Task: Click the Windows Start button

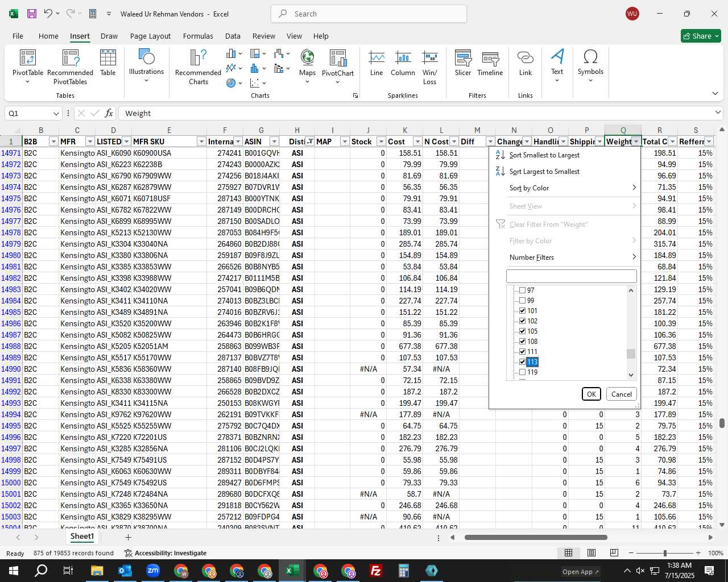Action: [x=14, y=571]
